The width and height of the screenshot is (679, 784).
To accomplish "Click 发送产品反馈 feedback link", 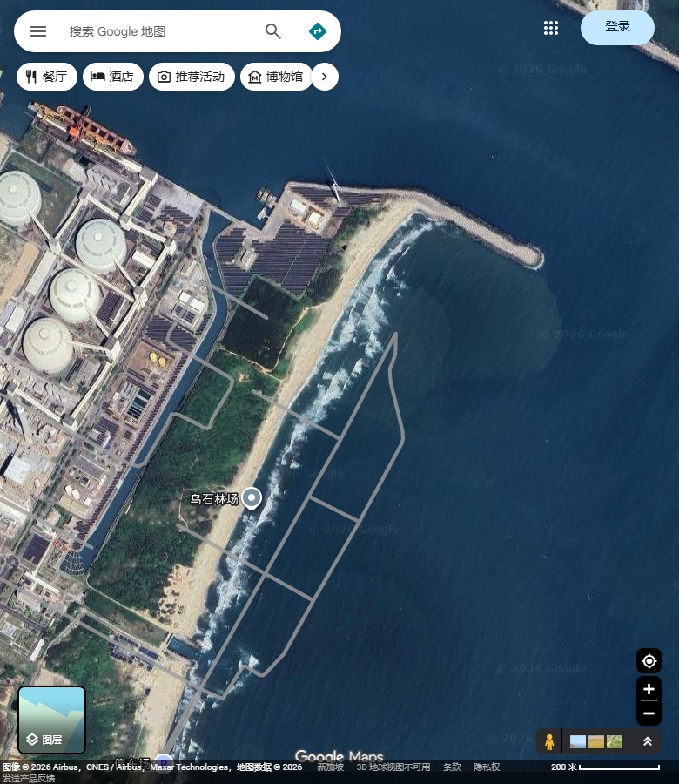I will [x=29, y=778].
